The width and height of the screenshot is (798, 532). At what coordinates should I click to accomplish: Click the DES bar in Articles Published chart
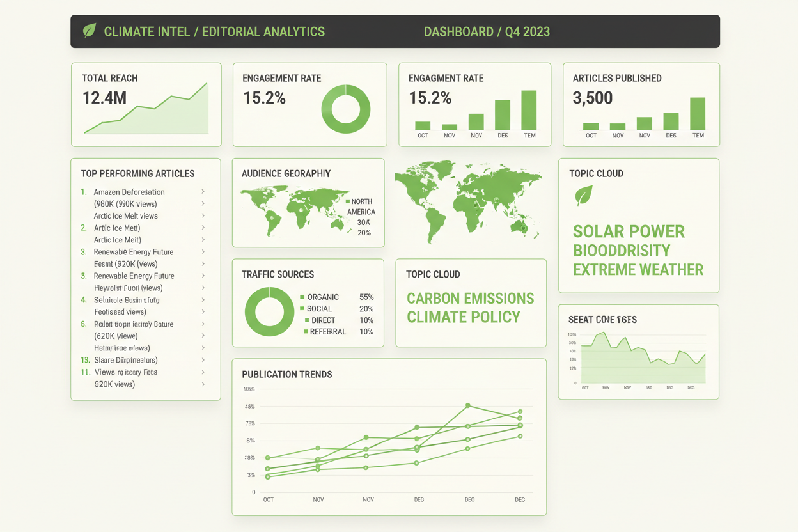(x=671, y=121)
